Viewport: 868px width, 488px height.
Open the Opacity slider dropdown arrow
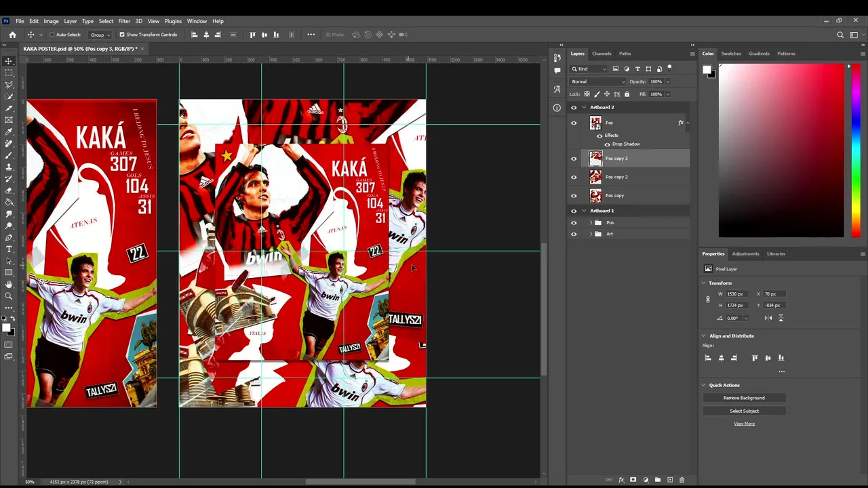point(667,81)
